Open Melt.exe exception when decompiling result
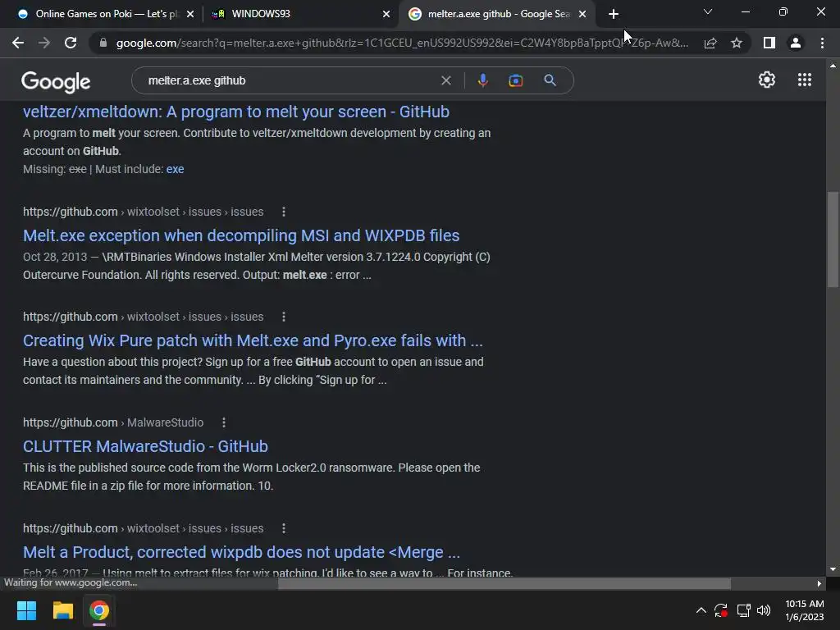The width and height of the screenshot is (840, 630). 241,235
